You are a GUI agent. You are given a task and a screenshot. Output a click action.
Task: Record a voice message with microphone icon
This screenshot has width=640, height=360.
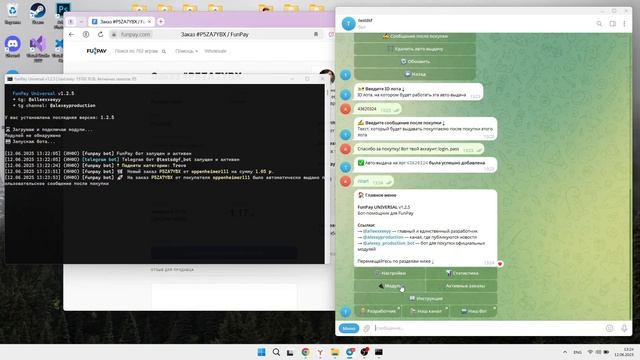[624, 328]
